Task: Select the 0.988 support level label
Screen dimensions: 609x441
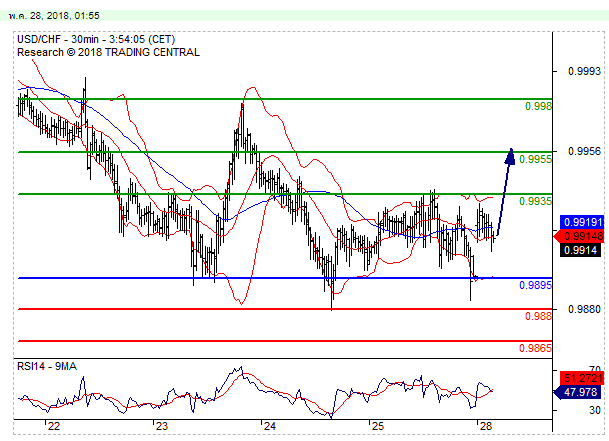Action: [538, 316]
